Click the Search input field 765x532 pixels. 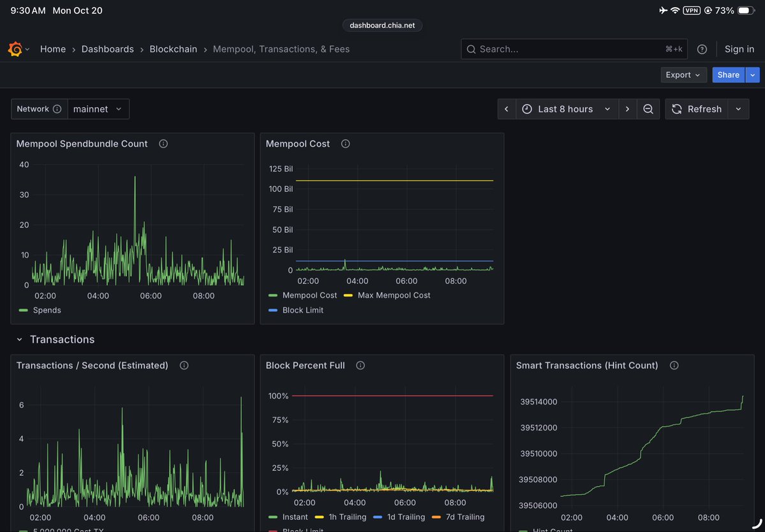[574, 48]
